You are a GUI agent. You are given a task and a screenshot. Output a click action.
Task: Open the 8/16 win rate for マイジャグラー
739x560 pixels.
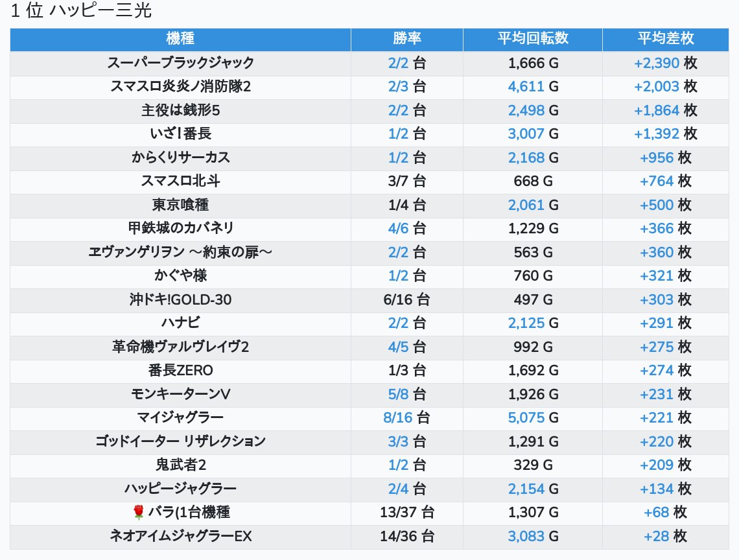pyautogui.click(x=397, y=417)
